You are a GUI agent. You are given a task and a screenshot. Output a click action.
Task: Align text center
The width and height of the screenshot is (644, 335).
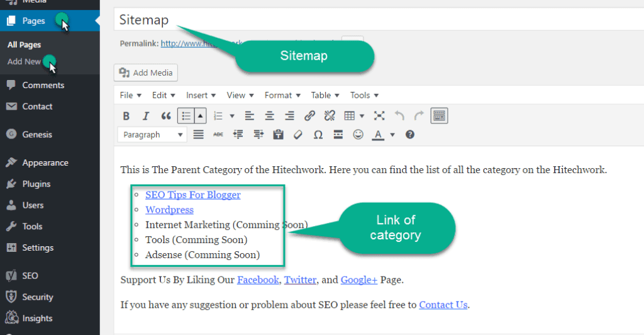(x=269, y=116)
